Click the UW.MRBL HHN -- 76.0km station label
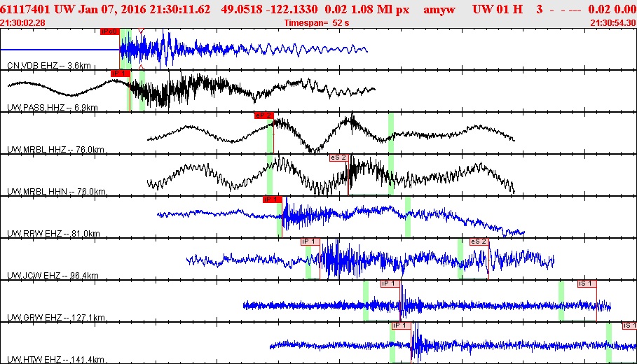Viewport: 637px width, 364px height. (56, 192)
